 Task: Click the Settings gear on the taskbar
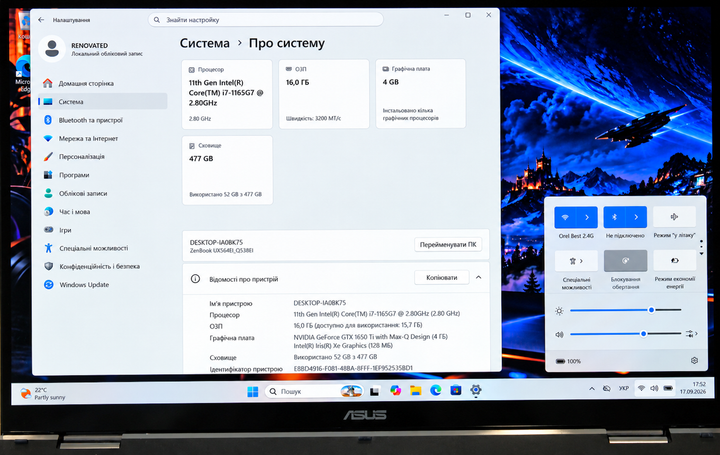click(476, 390)
